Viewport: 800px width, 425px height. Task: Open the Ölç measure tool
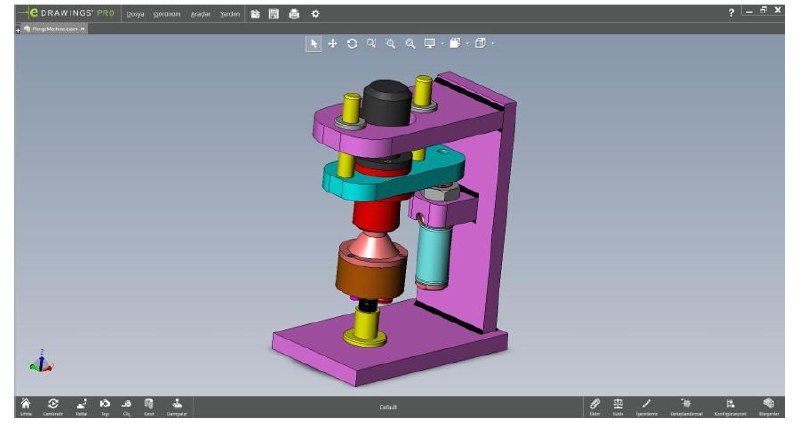click(x=127, y=404)
